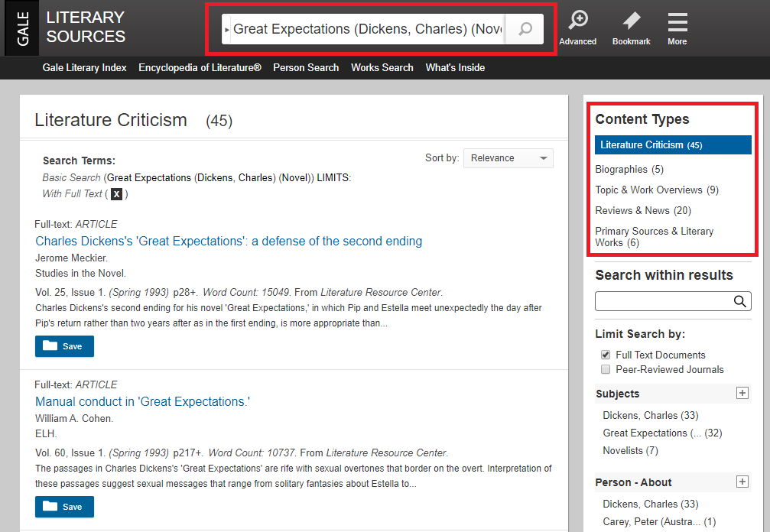The image size is (770, 532).
Task: Remove Full Text limit with X icon
Action: [116, 194]
